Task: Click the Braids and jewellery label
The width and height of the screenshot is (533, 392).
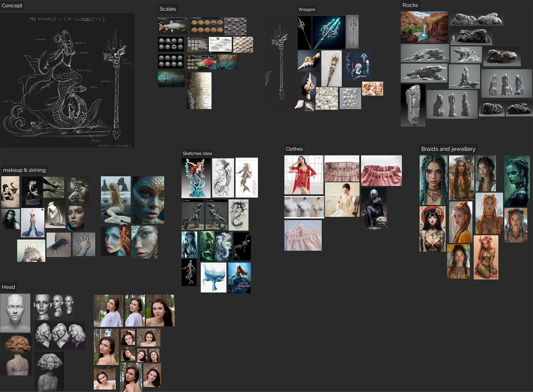Action: tap(448, 149)
